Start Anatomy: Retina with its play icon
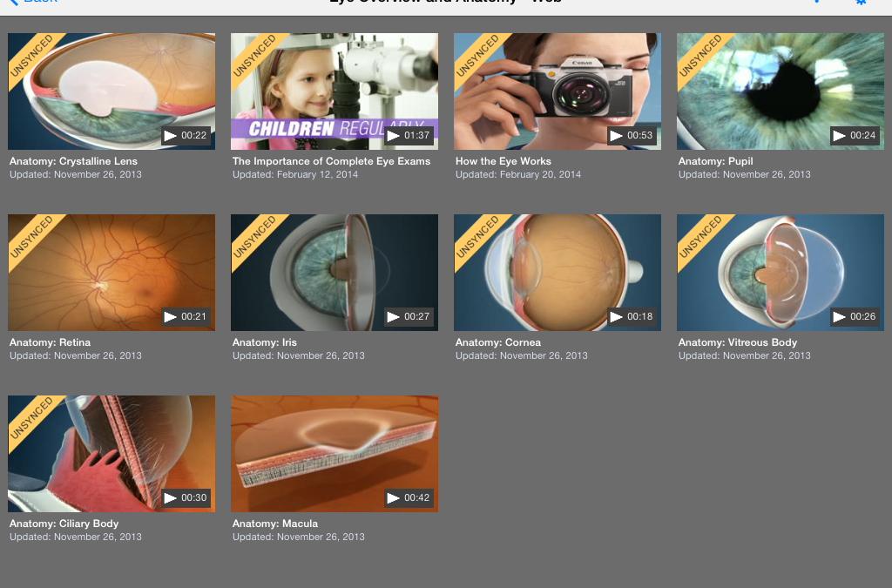Image resolution: width=892 pixels, height=588 pixels. coord(171,316)
